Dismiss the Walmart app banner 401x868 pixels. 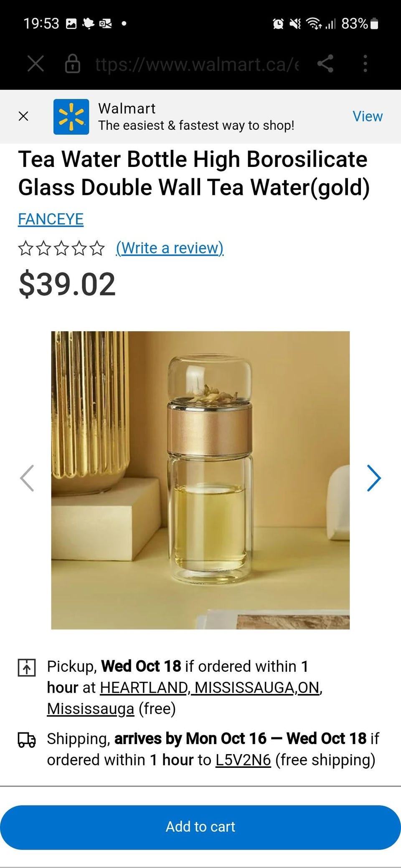[x=23, y=116]
